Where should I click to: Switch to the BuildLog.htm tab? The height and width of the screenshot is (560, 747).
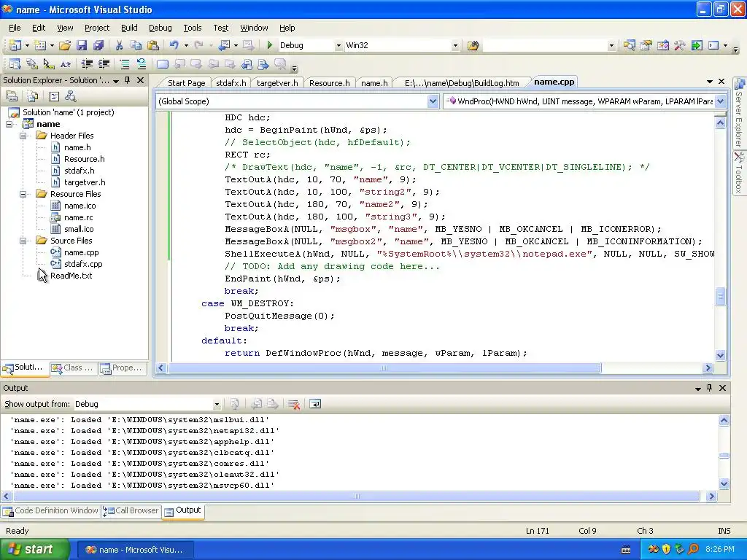click(462, 83)
